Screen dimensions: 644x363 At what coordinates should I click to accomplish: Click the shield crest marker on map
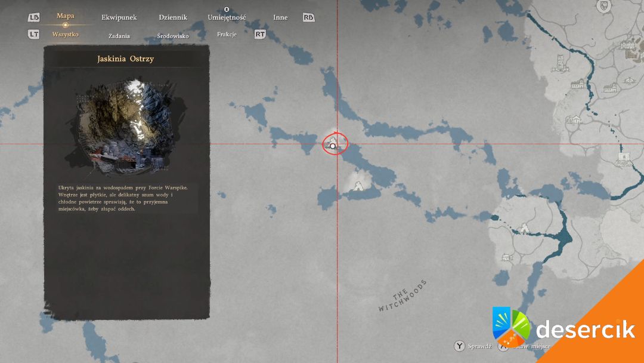[x=605, y=6]
